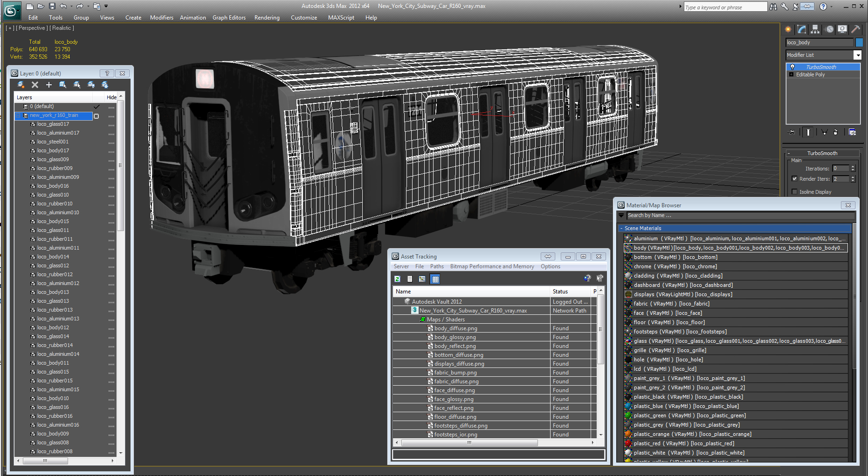Toggle Hide column for loco_glass017
The height and width of the screenshot is (476, 868).
(111, 125)
